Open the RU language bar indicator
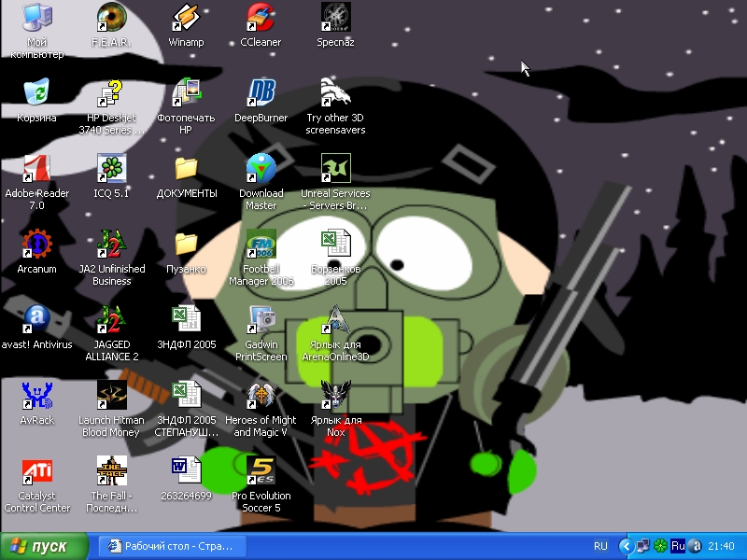This screenshot has width=747, height=560. [x=600, y=546]
